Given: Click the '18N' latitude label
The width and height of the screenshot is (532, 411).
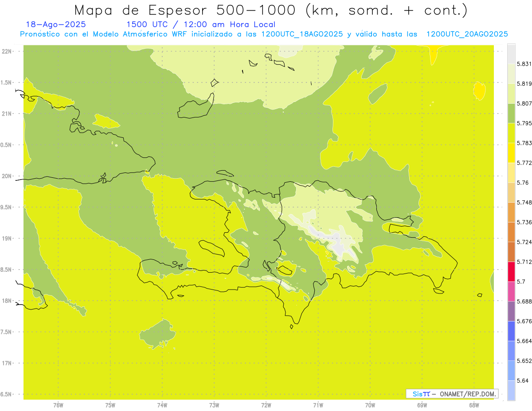Looking at the screenshot, I should coord(7,301).
